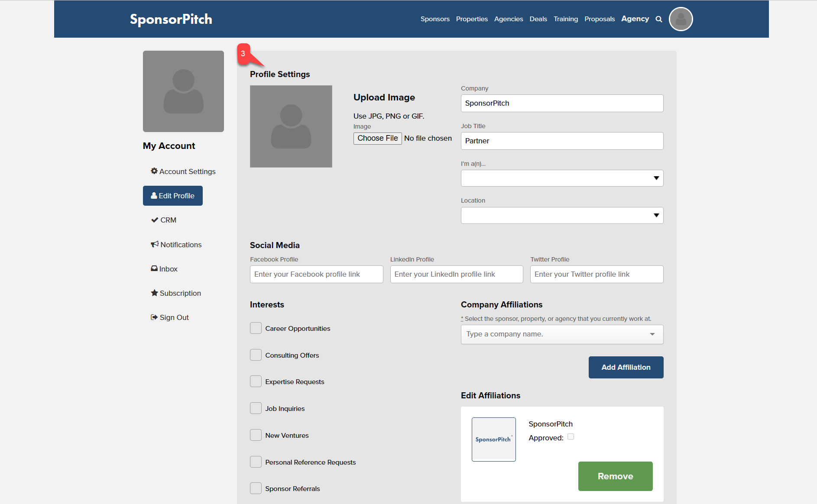Go to Account Settings
This screenshot has height=504, width=817.
(183, 171)
